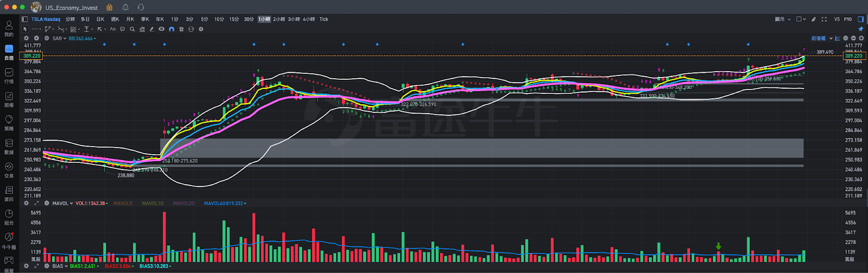Open the 資訊 news sidebar icon
This screenshot has height=273, width=868.
coord(9,193)
